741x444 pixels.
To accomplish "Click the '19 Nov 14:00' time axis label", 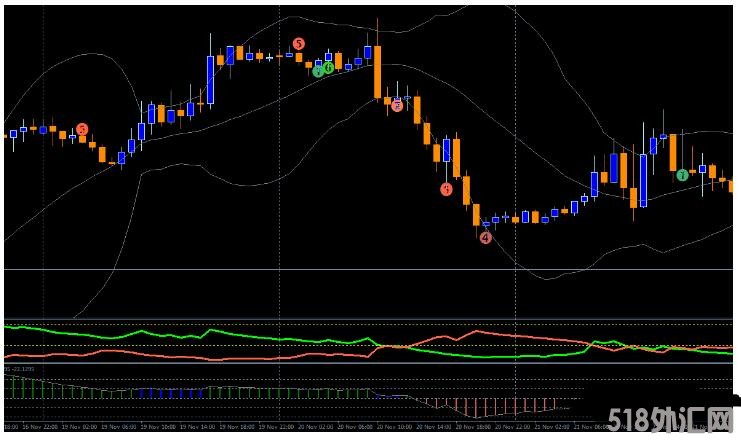I will [198, 427].
